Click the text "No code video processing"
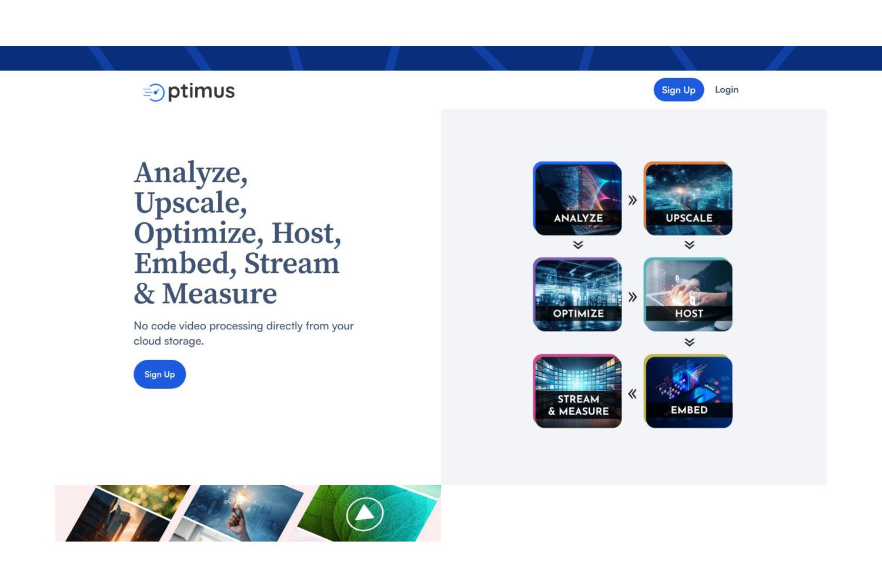 [199, 326]
